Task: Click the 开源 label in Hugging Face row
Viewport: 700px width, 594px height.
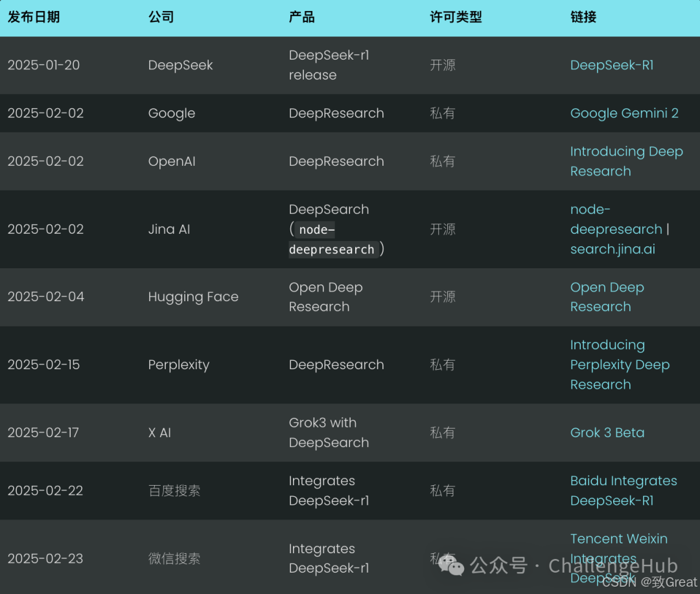Action: click(x=443, y=297)
